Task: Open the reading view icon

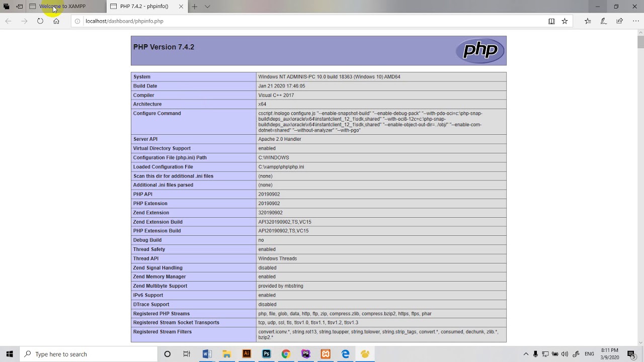Action: pyautogui.click(x=551, y=21)
